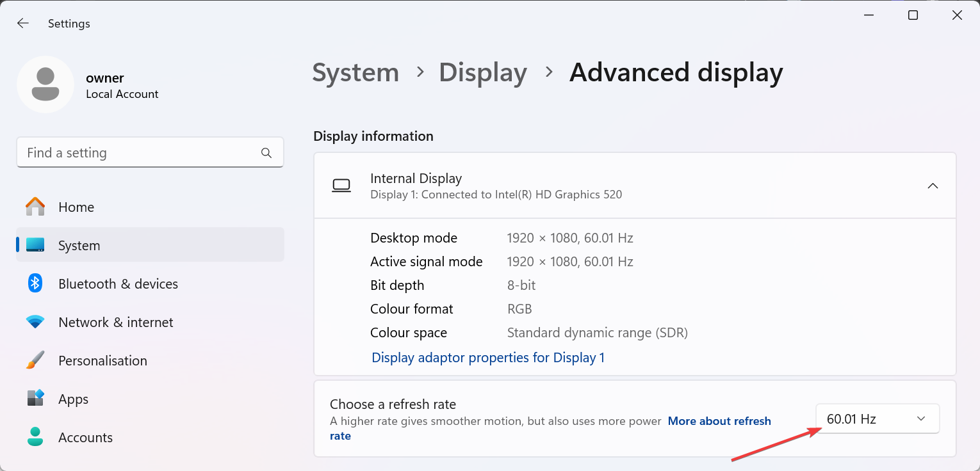The width and height of the screenshot is (980, 471).
Task: Navigate to Display in the breadcrumb
Action: coord(482,72)
